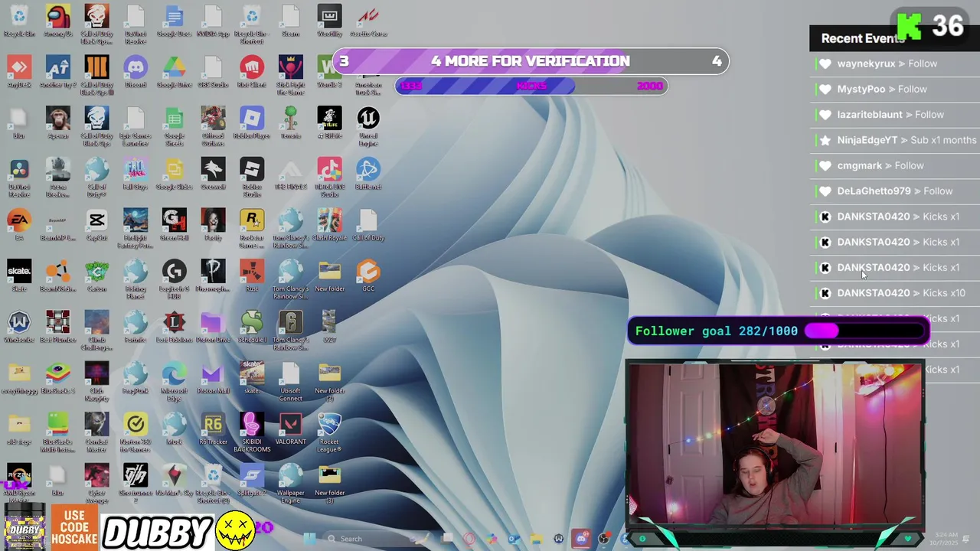Image resolution: width=980 pixels, height=551 pixels.
Task: Open the Roblox Studio desktop icon
Action: [x=252, y=178]
